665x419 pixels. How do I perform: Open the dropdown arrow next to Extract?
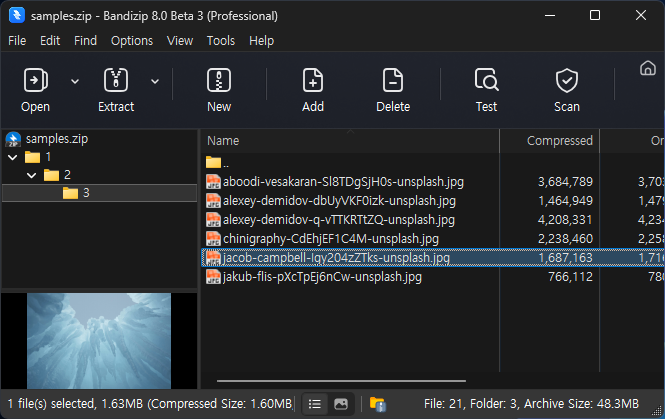click(155, 80)
